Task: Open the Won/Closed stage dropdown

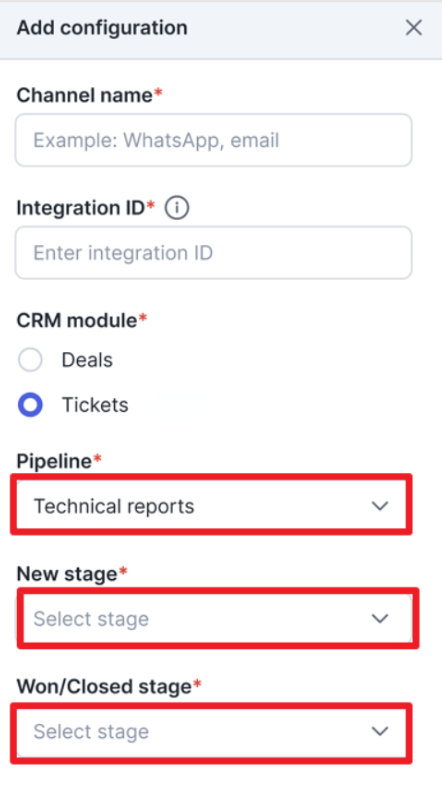Action: coord(211,732)
